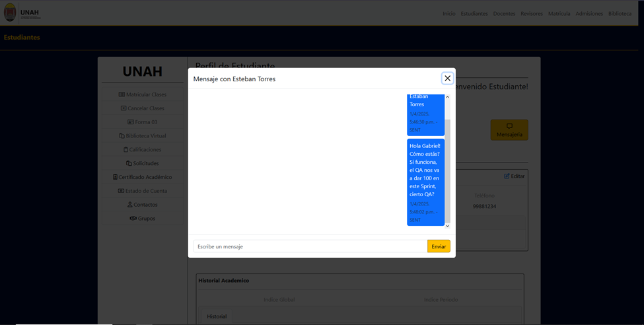Open Matrícula in the top navigation
The height and width of the screenshot is (325, 644).
559,14
